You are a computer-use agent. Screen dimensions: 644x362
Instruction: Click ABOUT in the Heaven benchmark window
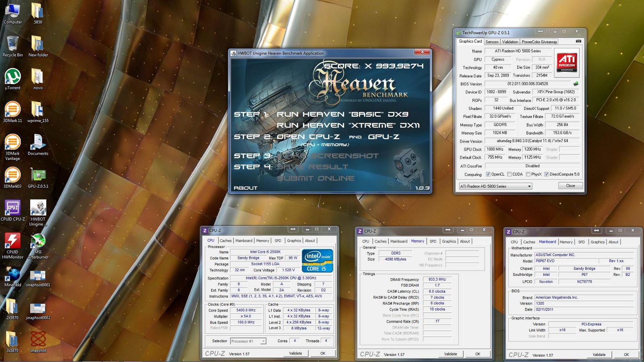coord(246,188)
